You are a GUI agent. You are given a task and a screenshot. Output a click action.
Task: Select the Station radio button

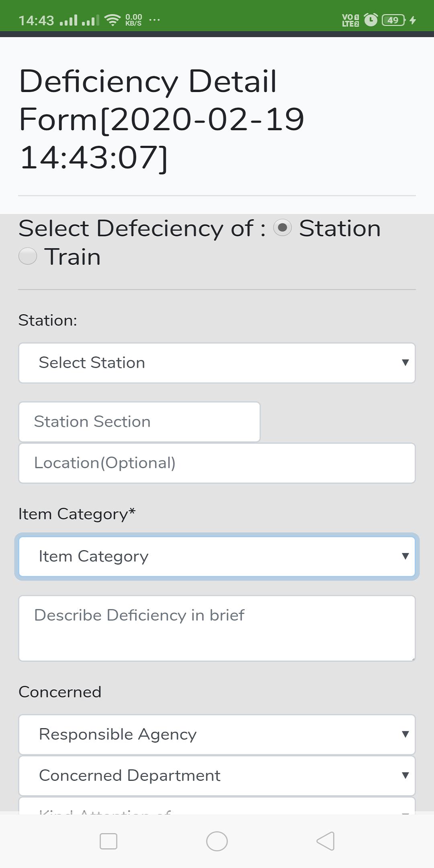coord(283,228)
